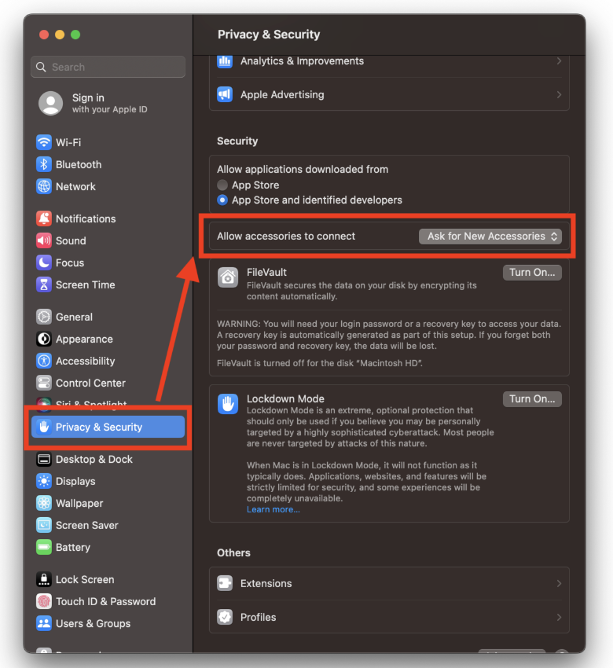Select the Bluetooth icon in sidebar
This screenshot has height=668, width=614.
tap(44, 164)
